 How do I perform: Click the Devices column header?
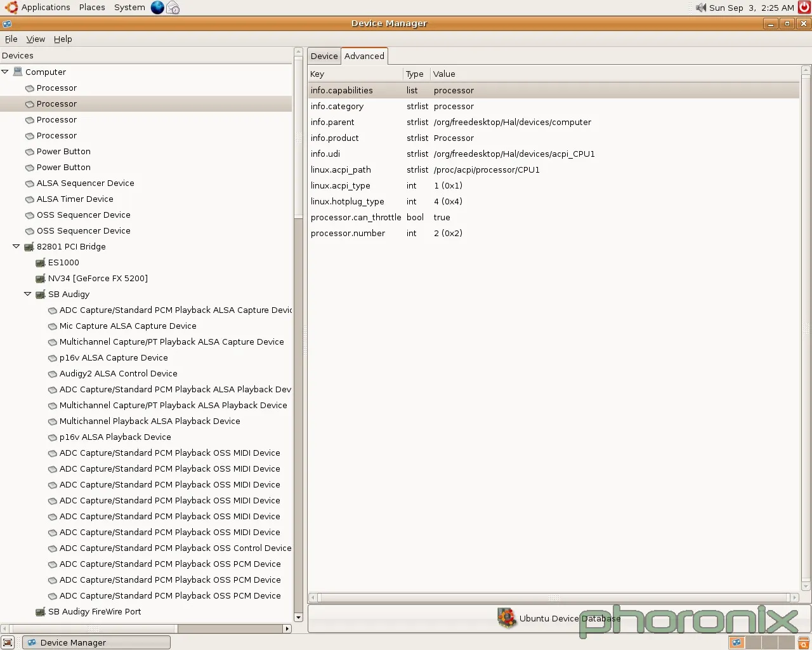(146, 56)
